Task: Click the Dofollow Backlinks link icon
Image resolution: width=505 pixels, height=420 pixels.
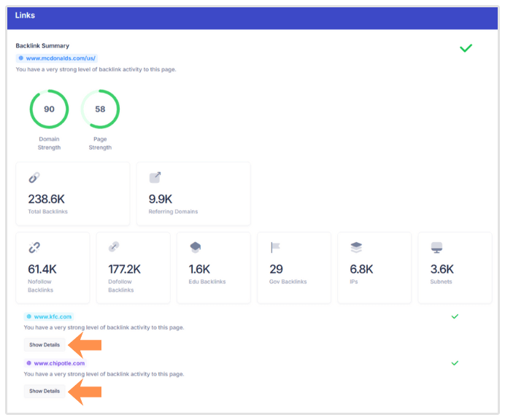Action: click(114, 248)
